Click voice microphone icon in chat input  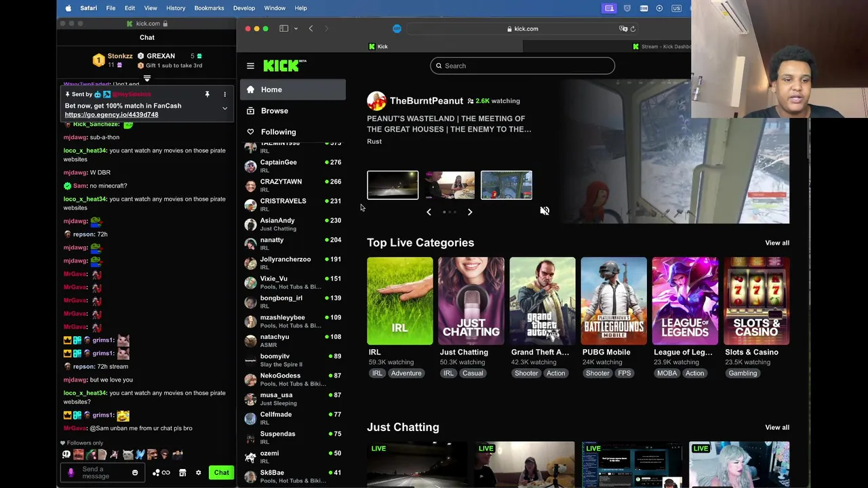pyautogui.click(x=71, y=472)
